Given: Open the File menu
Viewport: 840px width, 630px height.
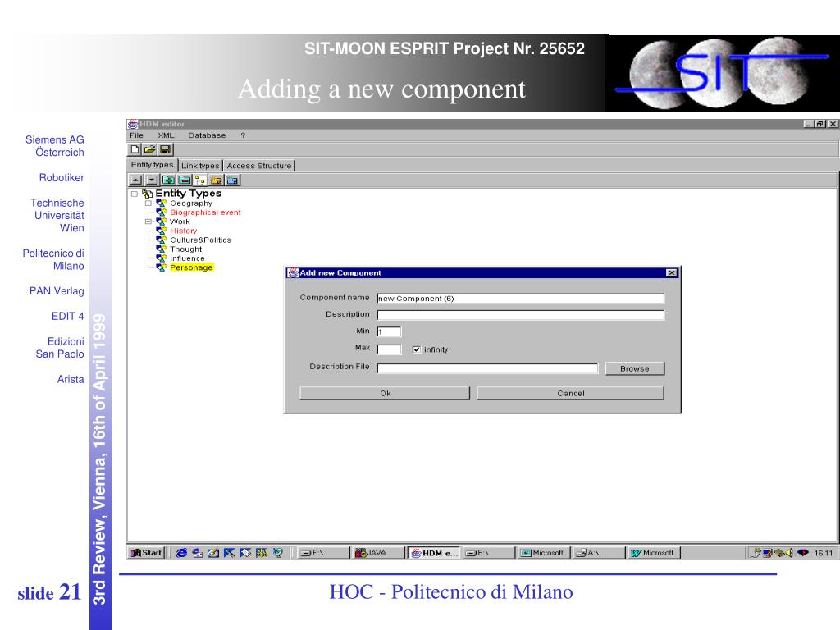Looking at the screenshot, I should 137,135.
